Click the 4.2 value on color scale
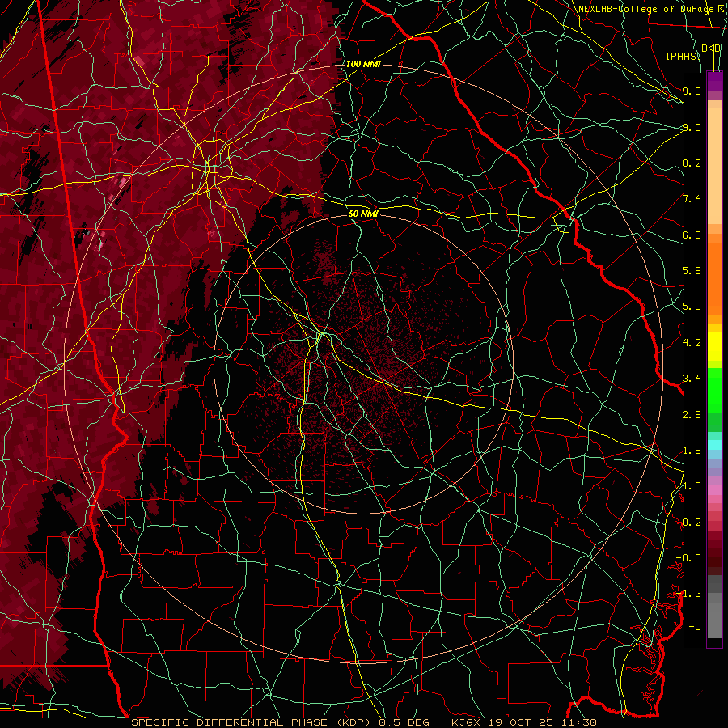 pos(692,343)
